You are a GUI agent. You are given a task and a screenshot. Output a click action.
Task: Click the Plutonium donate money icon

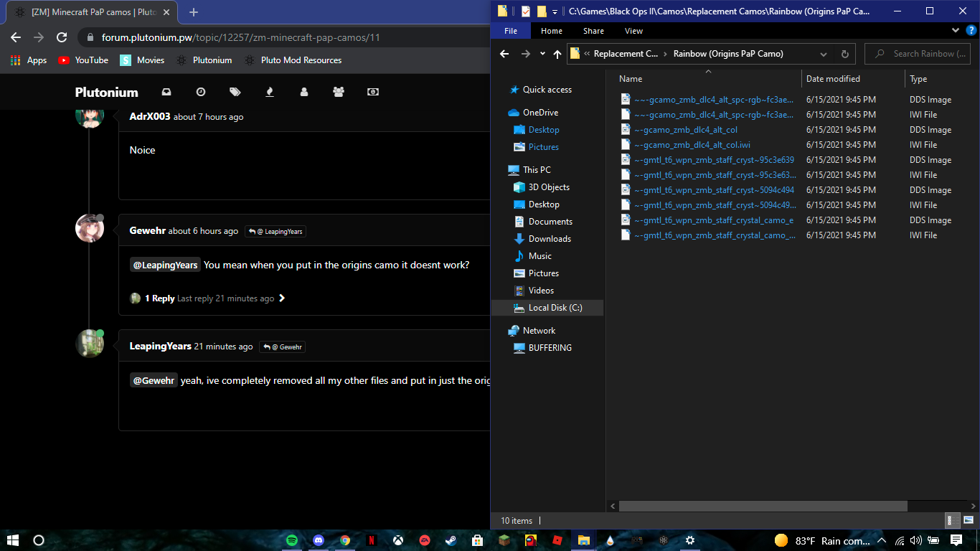[373, 92]
